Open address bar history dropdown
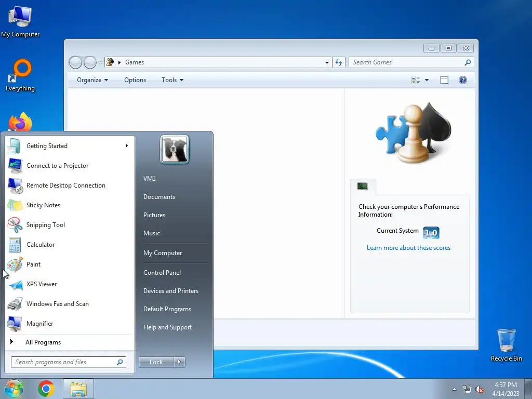The height and width of the screenshot is (399, 532). tap(327, 62)
